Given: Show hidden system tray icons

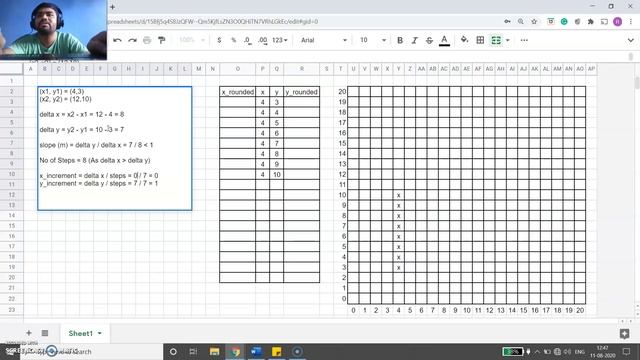Looking at the screenshot, I should click(537, 351).
